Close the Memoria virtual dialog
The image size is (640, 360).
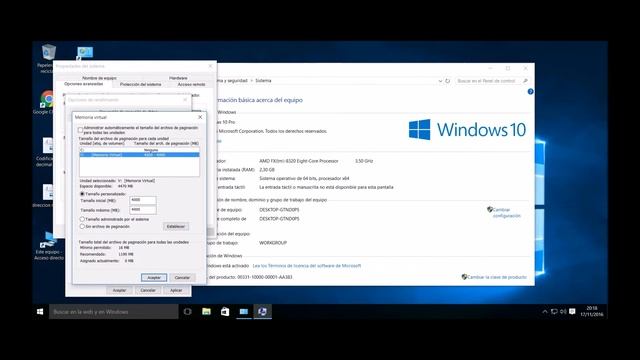tap(200, 117)
